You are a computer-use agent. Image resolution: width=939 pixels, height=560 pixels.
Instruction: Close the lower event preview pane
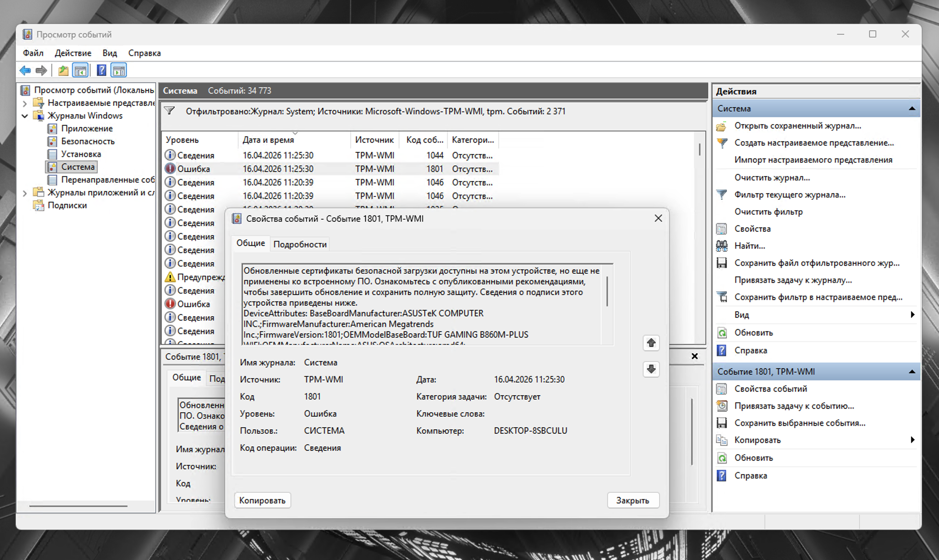click(694, 356)
